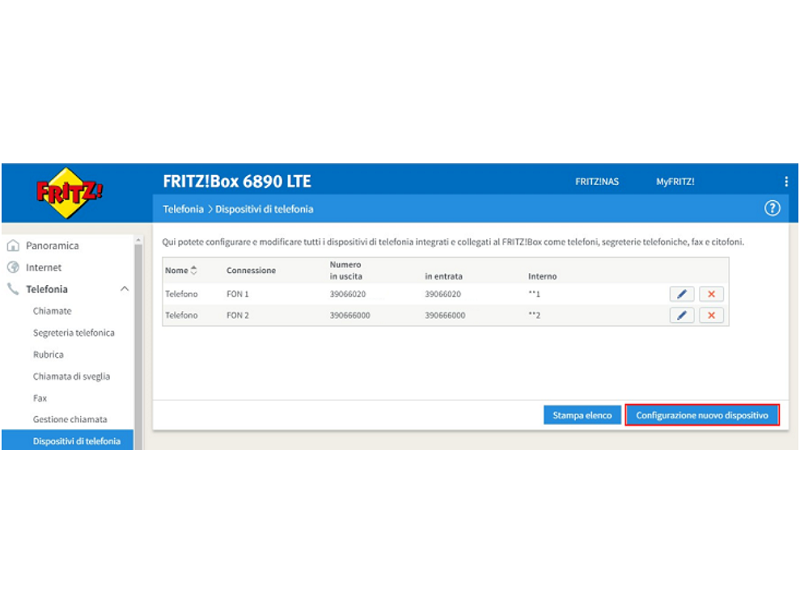
Task: Go to Chiamate submenu
Action: click(x=52, y=311)
